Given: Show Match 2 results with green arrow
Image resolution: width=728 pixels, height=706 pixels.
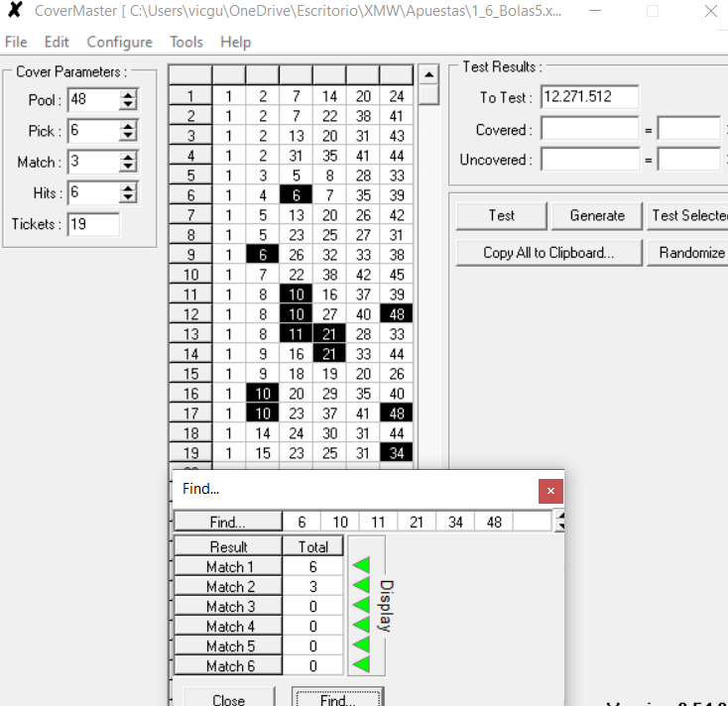Looking at the screenshot, I should (x=361, y=585).
